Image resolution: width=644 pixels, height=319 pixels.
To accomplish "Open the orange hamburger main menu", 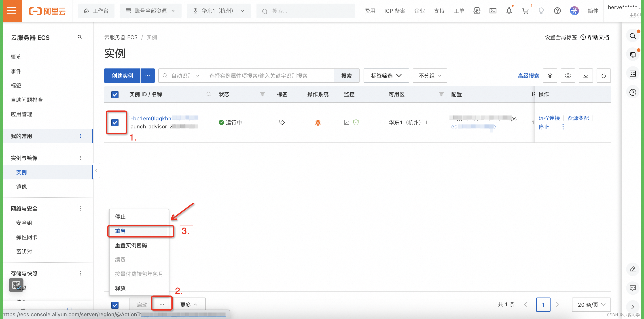I will (11, 11).
